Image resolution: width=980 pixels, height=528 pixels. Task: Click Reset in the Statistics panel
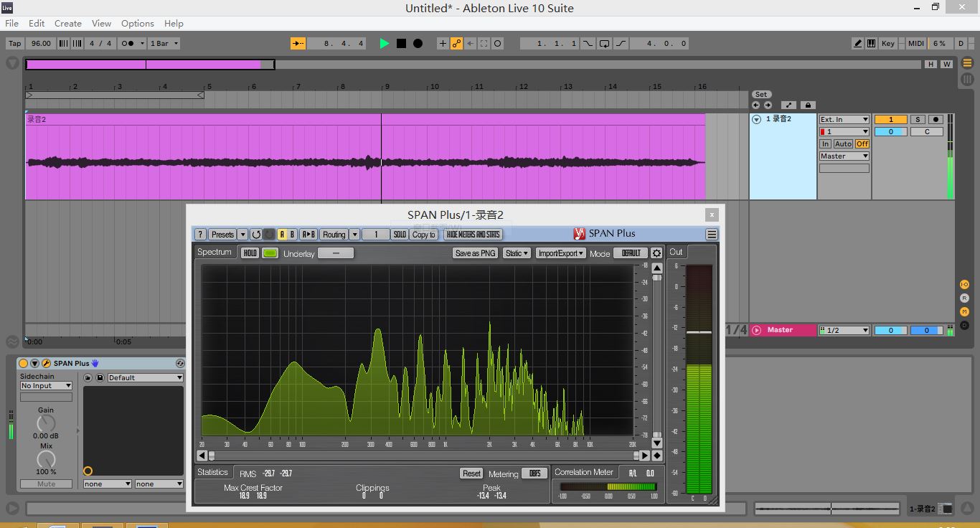[x=471, y=473]
